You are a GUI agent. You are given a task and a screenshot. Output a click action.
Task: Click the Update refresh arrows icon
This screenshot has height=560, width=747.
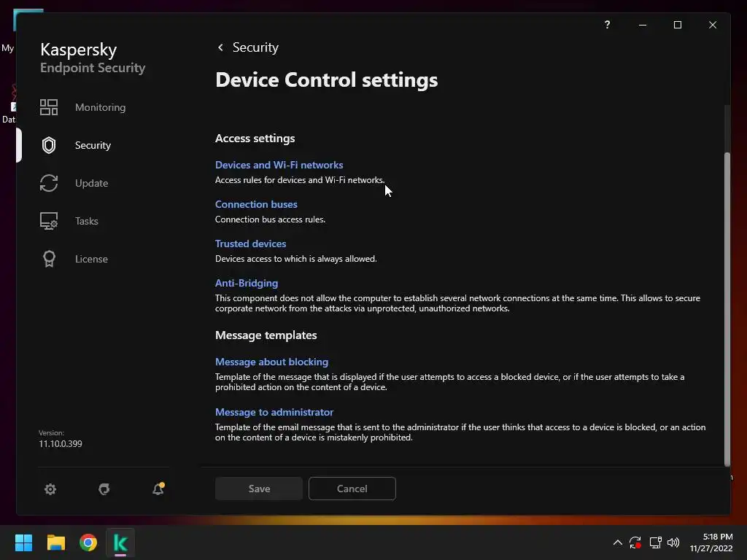[x=49, y=183]
